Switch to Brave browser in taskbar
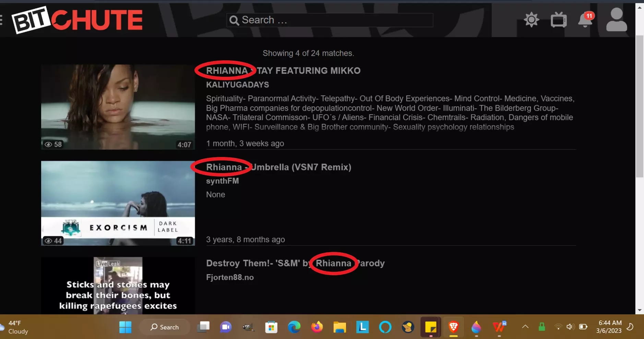 pos(453,327)
